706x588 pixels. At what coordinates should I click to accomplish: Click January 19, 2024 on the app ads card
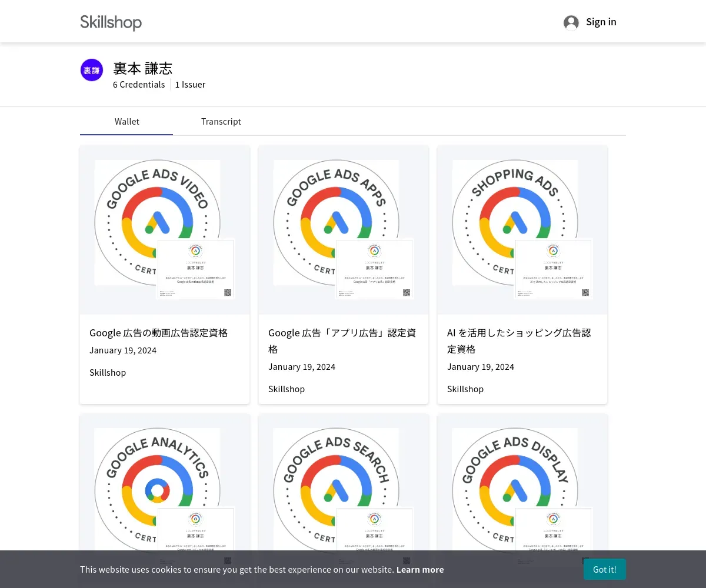[302, 367]
